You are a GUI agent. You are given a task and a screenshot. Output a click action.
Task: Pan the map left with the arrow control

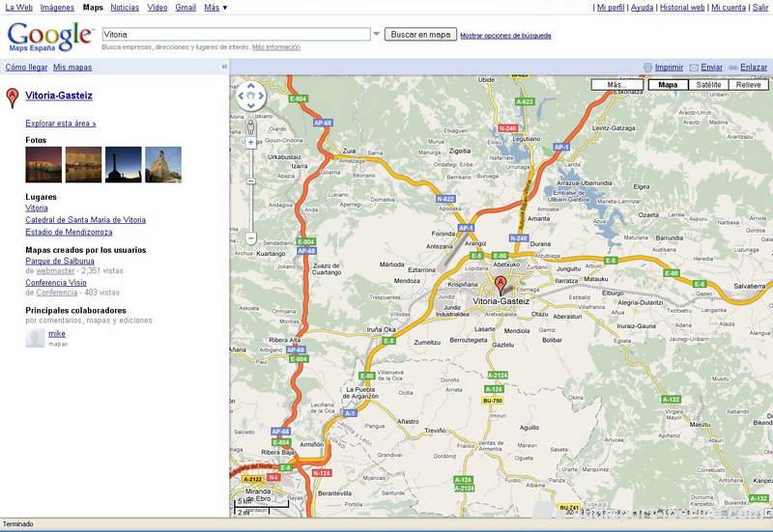pyautogui.click(x=241, y=96)
